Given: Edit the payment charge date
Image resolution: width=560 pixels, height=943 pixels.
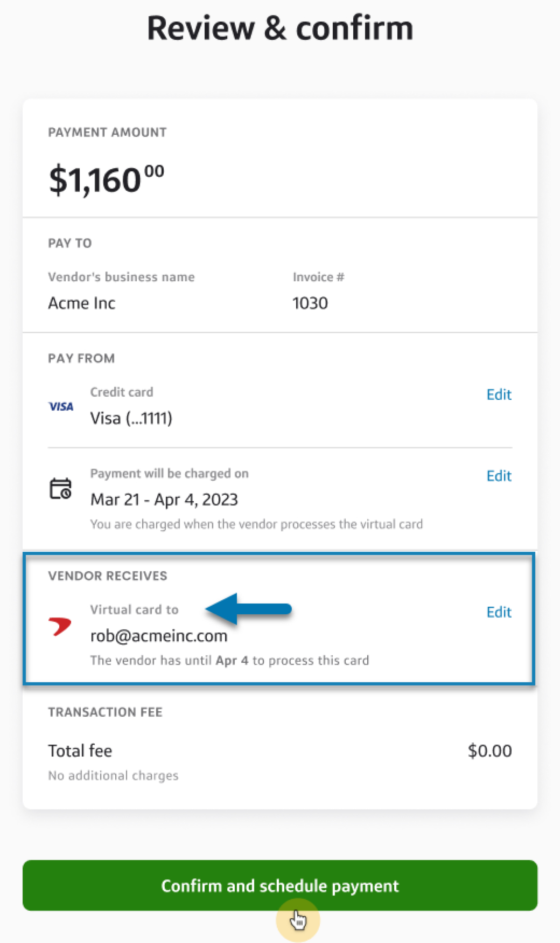Looking at the screenshot, I should click(499, 476).
